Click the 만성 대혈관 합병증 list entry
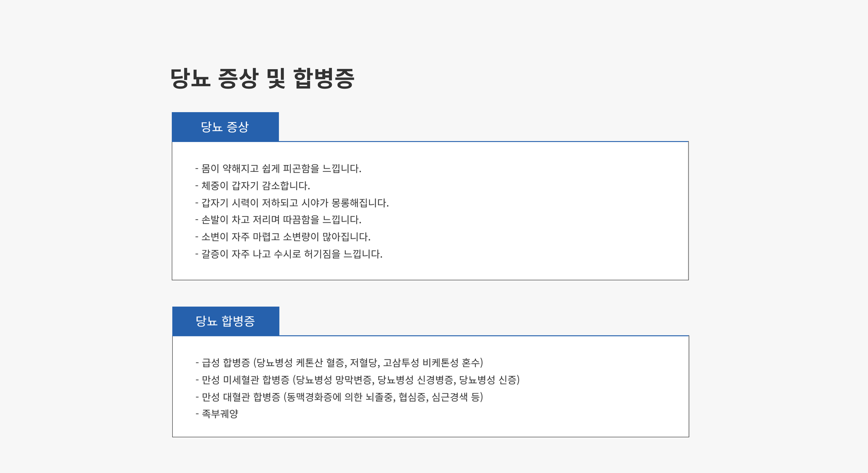This screenshot has height=473, width=868. [x=339, y=398]
